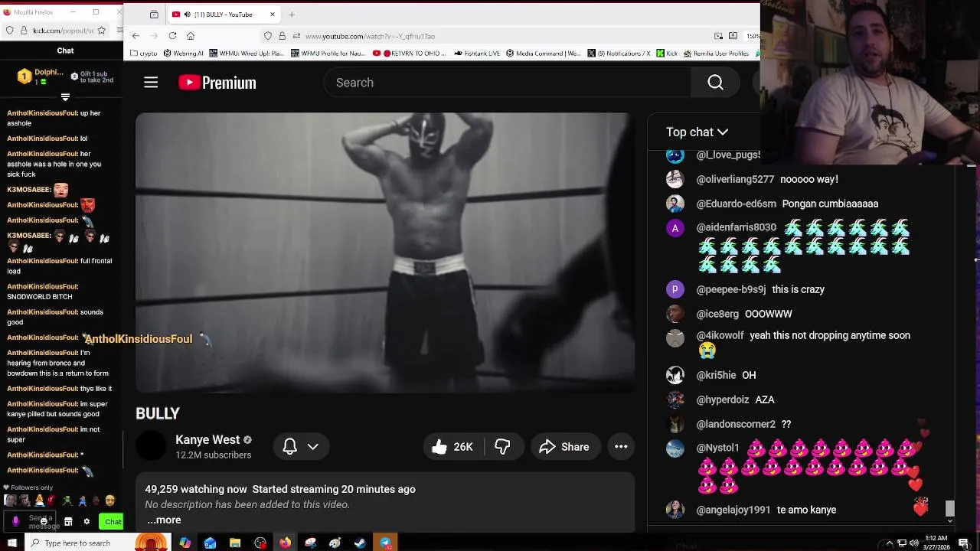
Task: Open the Kick chat shop icon
Action: tap(68, 522)
